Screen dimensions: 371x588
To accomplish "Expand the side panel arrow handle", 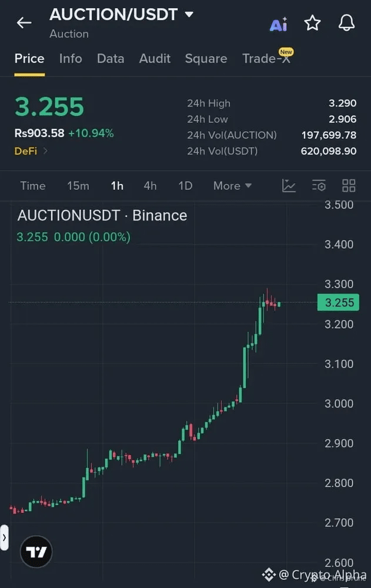I will (x=4, y=537).
